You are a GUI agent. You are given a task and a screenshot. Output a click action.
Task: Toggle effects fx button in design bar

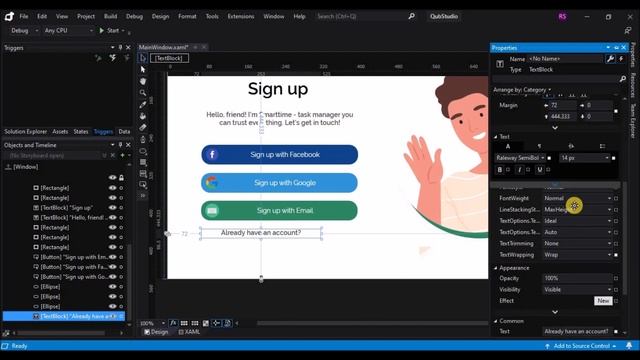173,323
